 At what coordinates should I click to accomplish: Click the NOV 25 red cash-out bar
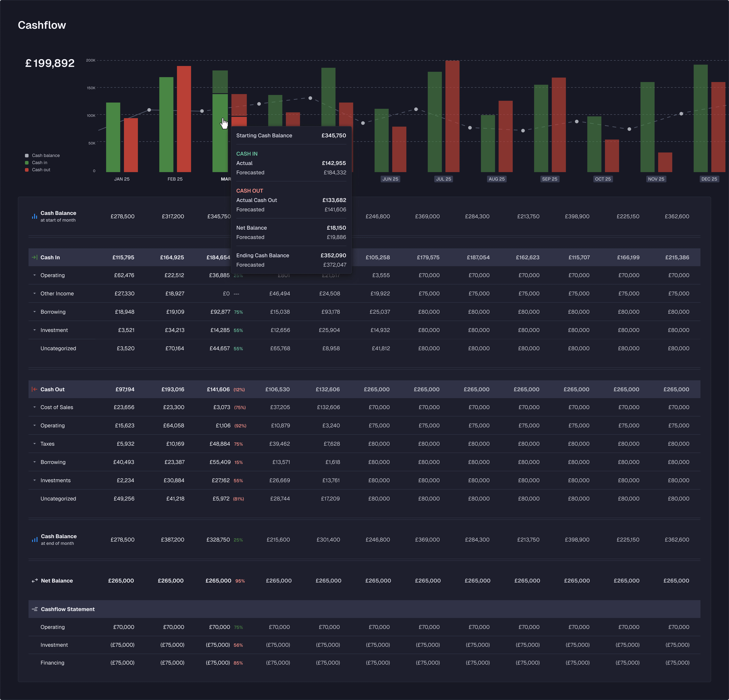665,162
